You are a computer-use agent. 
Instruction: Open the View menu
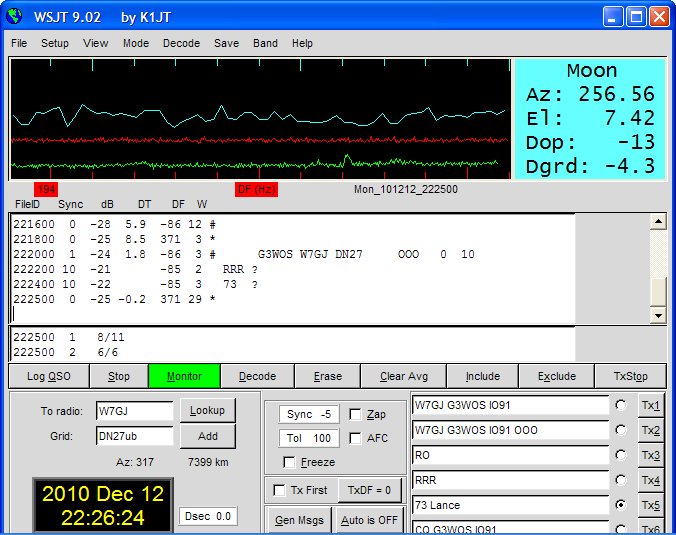(96, 43)
